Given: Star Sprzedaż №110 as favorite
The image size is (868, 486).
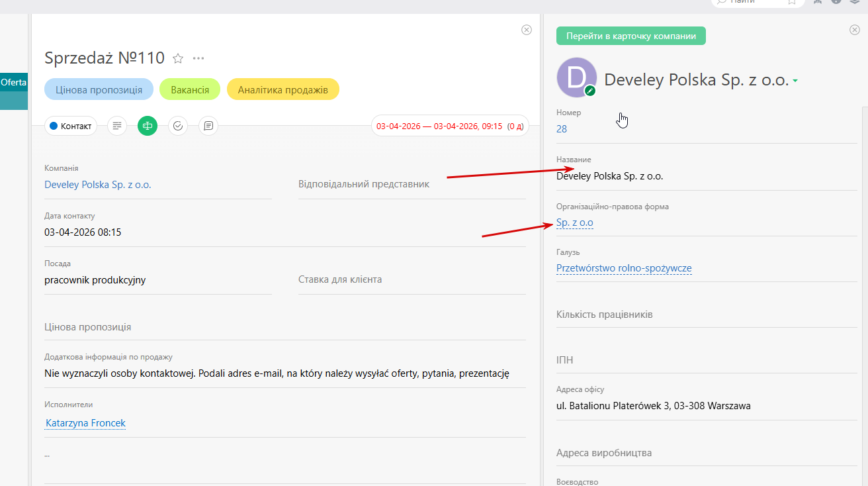Looking at the screenshot, I should click(178, 58).
